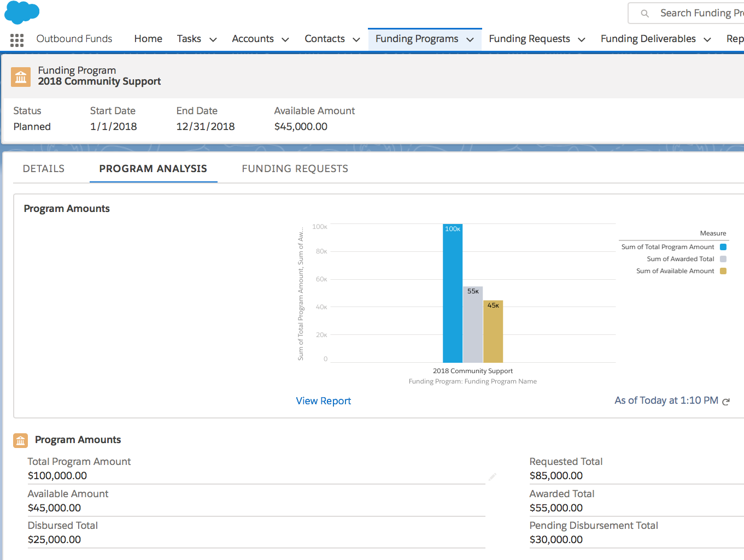
Task: Expand the Funding Requests dropdown chevron
Action: click(582, 39)
